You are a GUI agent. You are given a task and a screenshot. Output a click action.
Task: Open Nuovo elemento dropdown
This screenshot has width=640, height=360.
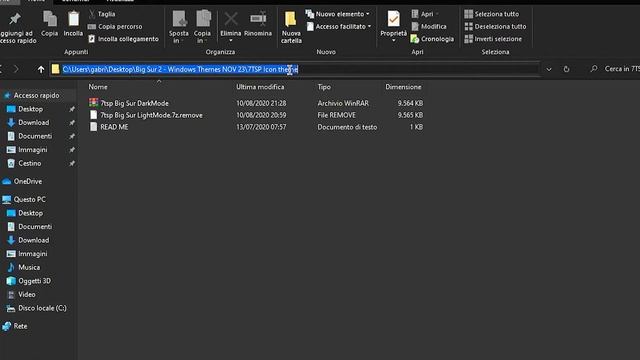pyautogui.click(x=337, y=14)
